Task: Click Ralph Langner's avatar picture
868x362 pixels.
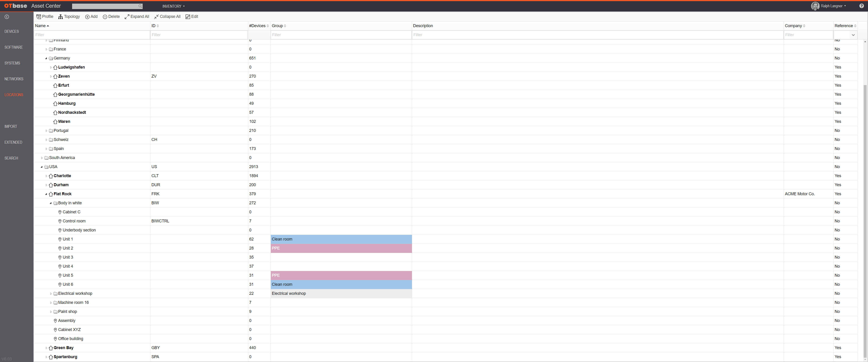Action: click(x=815, y=6)
